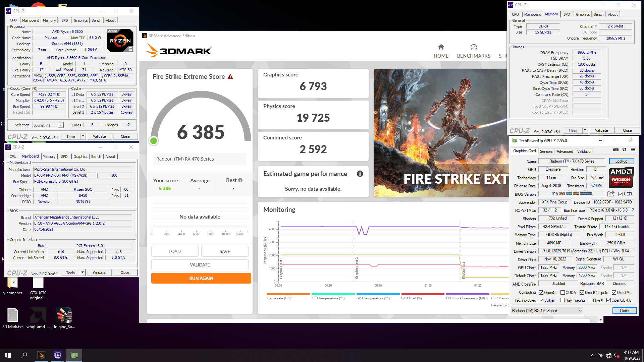Switch to Advanced tab in GPU-Z
The width and height of the screenshot is (644, 362).
pos(565,152)
